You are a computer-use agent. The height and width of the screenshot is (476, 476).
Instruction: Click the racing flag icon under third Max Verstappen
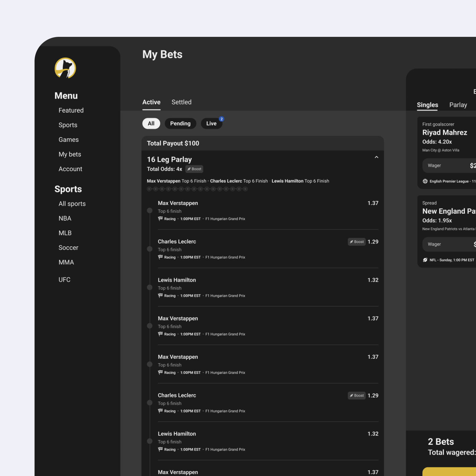[160, 372]
